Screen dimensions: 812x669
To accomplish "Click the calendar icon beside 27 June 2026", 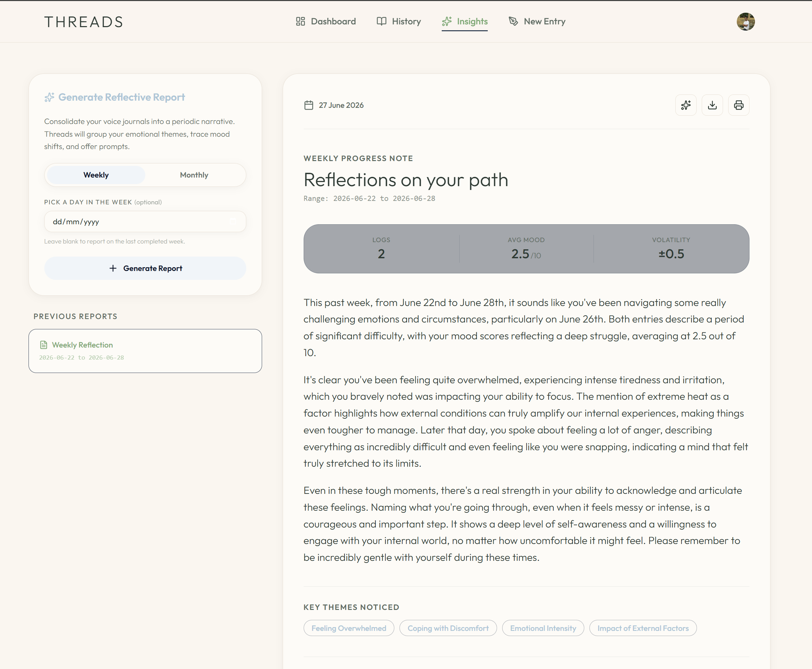I will tap(309, 105).
